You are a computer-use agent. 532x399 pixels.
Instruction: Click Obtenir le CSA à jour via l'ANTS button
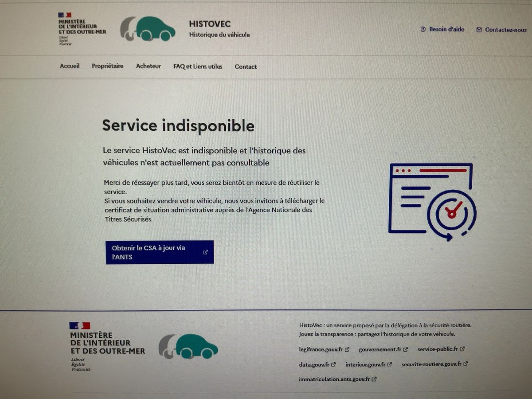[160, 252]
